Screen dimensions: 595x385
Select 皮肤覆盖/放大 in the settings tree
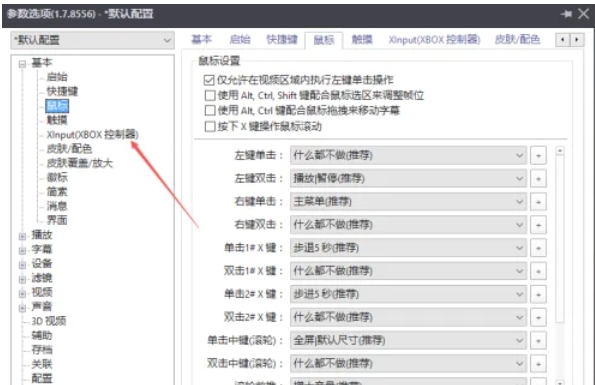(x=79, y=163)
